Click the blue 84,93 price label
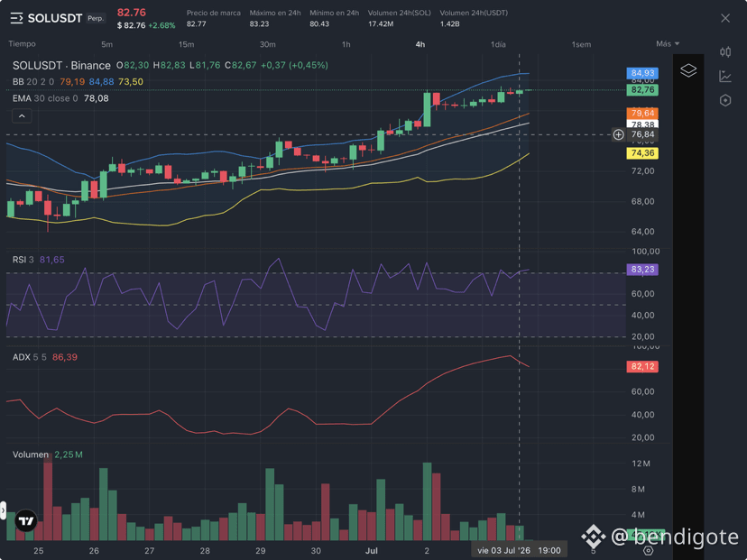This screenshot has width=747, height=560. 642,73
